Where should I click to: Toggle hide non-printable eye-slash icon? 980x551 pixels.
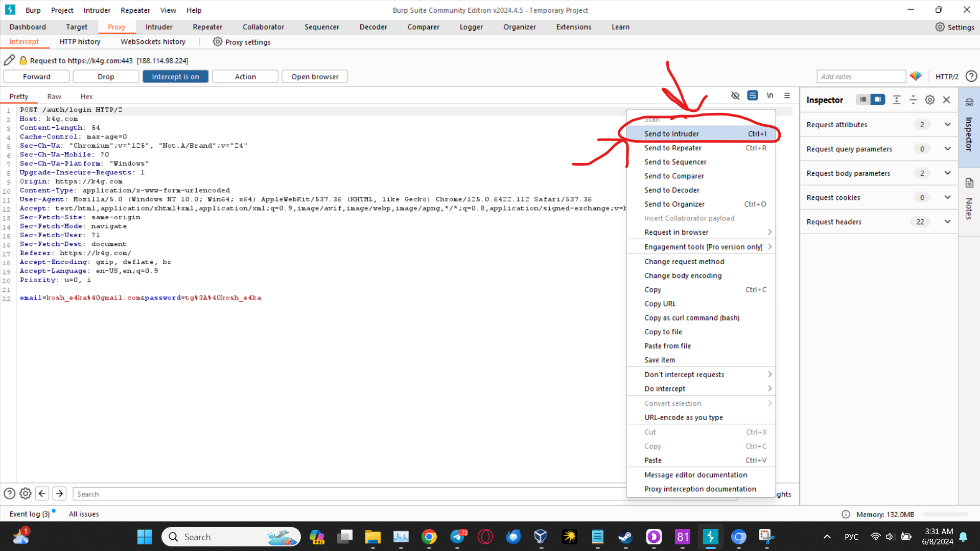pyautogui.click(x=735, y=96)
